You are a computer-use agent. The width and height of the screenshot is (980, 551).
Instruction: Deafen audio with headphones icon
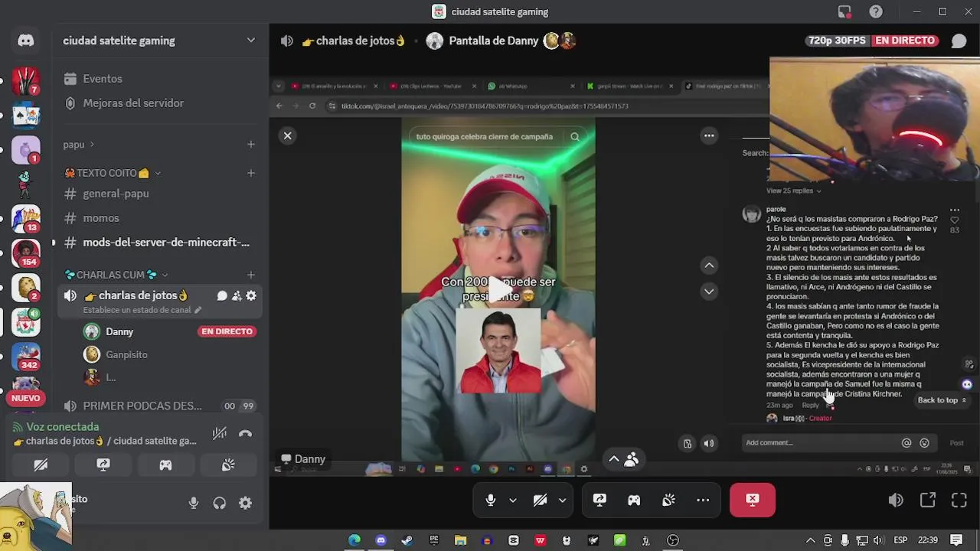tap(220, 503)
